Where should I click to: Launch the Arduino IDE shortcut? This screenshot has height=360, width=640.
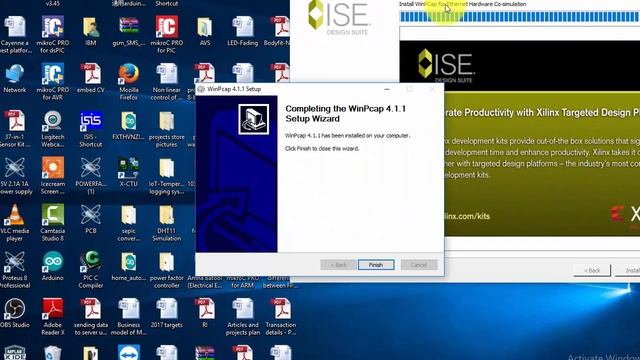click(53, 267)
